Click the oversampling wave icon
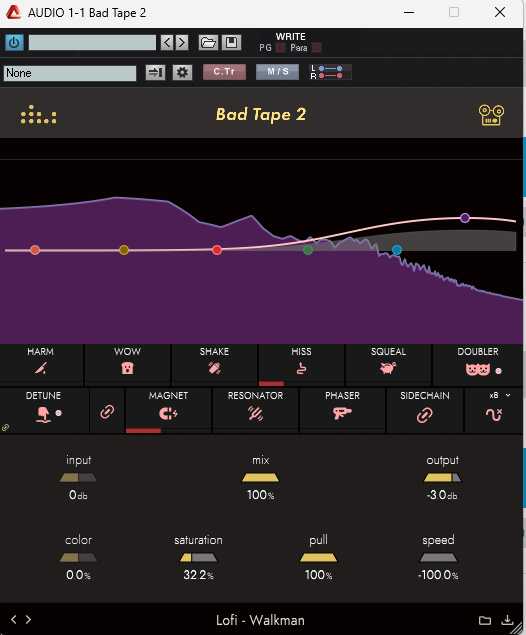The width and height of the screenshot is (526, 635). click(494, 414)
